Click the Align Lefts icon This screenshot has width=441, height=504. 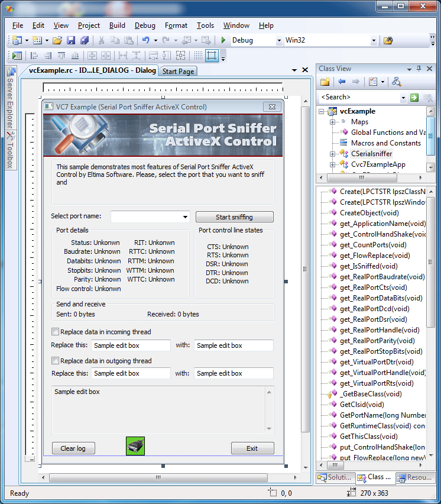[x=34, y=56]
